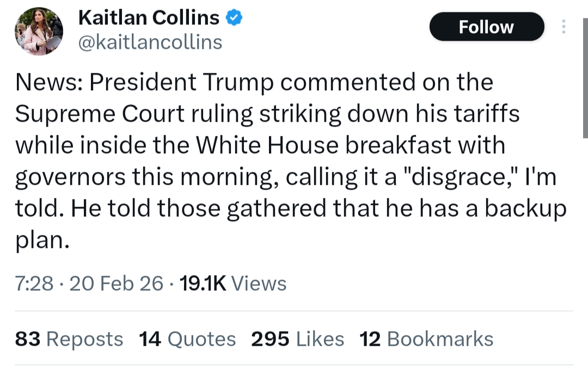View the 83 Reposts list
Image resolution: width=588 pixels, height=366 pixels.
69,339
